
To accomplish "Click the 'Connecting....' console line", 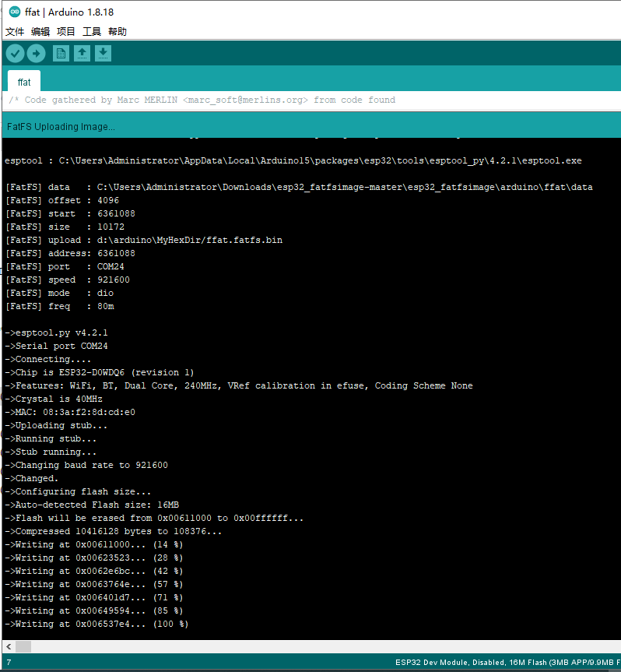I will pyautogui.click(x=48, y=360).
